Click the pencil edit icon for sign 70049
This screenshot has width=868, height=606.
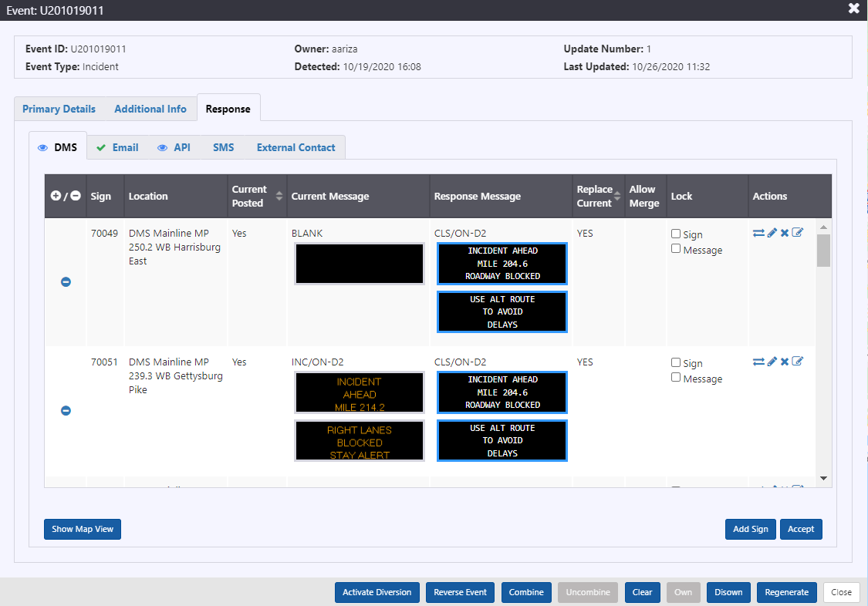click(772, 233)
